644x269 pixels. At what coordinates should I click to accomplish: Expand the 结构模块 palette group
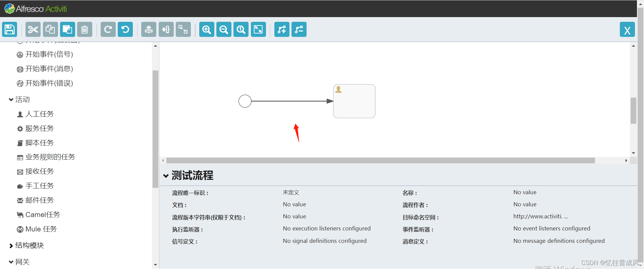(26, 246)
